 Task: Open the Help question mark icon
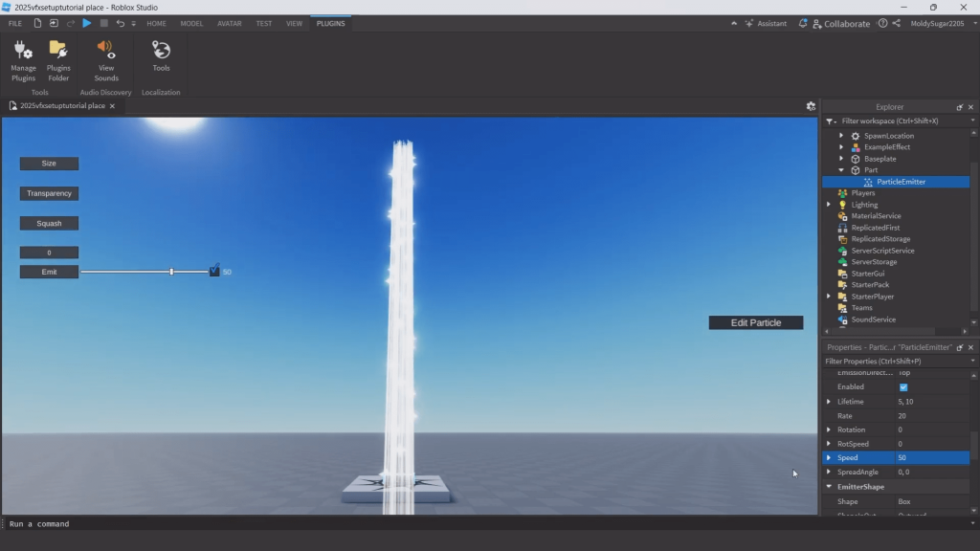[882, 23]
